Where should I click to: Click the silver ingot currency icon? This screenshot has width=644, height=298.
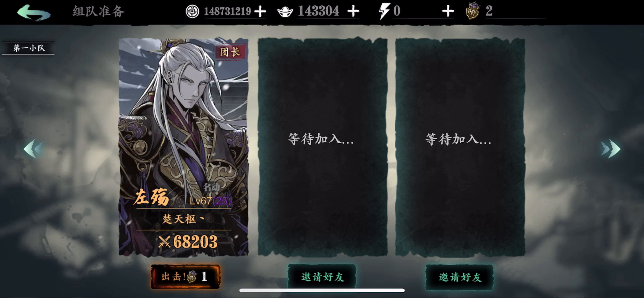click(285, 12)
